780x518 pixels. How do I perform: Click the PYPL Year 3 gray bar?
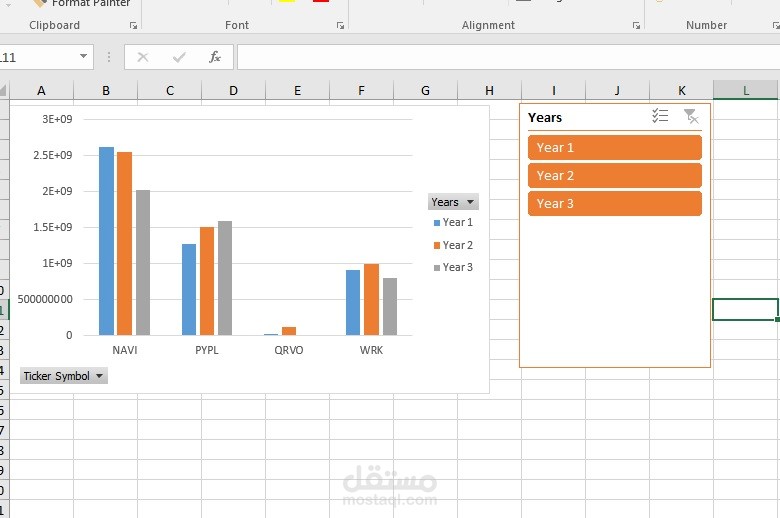coord(225,278)
